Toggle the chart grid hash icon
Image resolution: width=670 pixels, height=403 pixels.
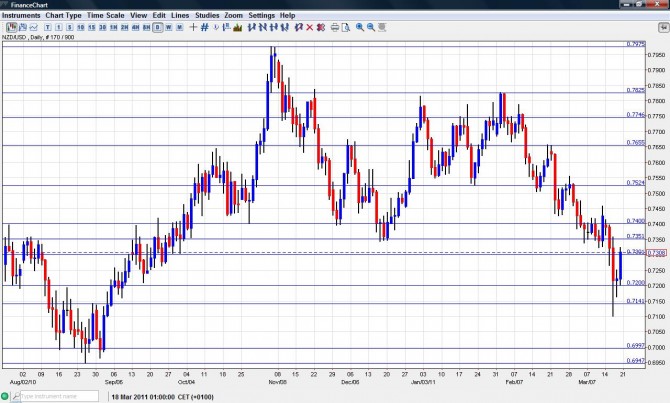205,27
